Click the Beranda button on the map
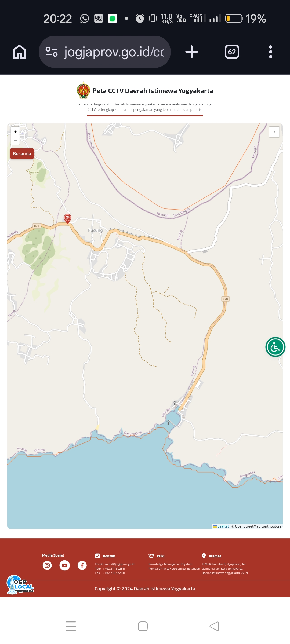Image resolution: width=290 pixels, height=644 pixels. (22, 154)
